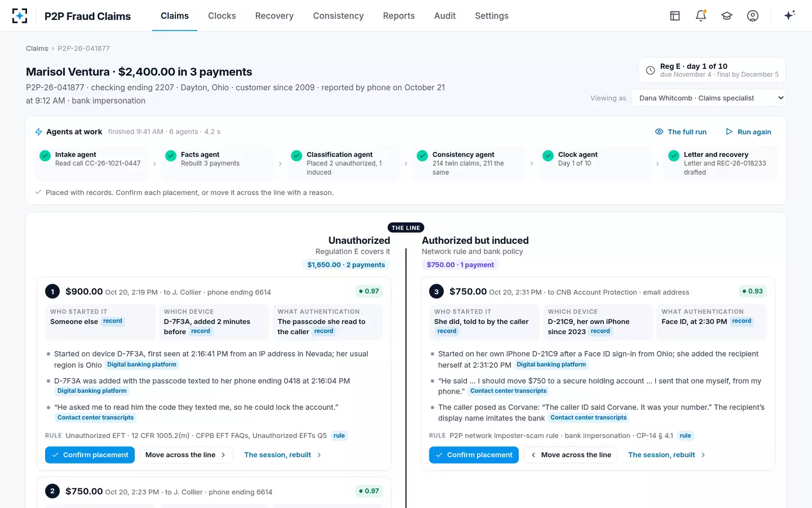Click Digital banking platform tag after 2:31:20 PM
Screen dimensions: 812x508
(551, 365)
